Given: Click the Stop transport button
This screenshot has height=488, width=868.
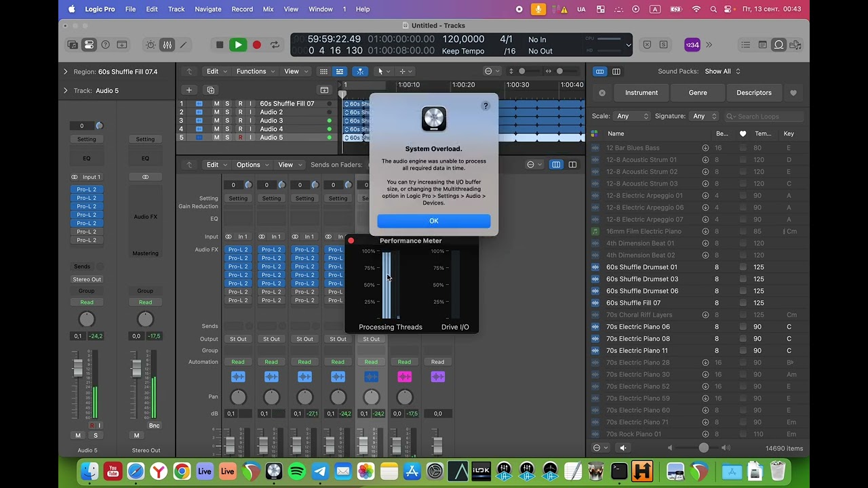Looking at the screenshot, I should click(x=219, y=45).
